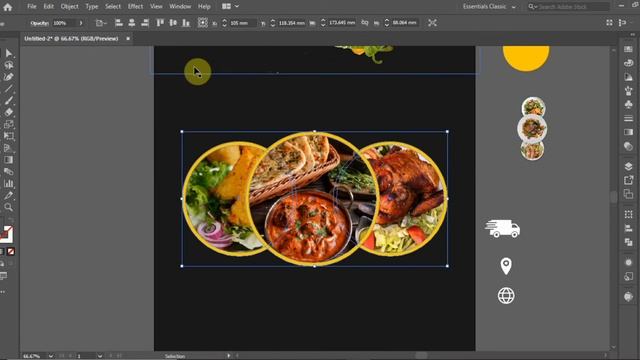Expand the Opacity value arrow

click(x=81, y=23)
